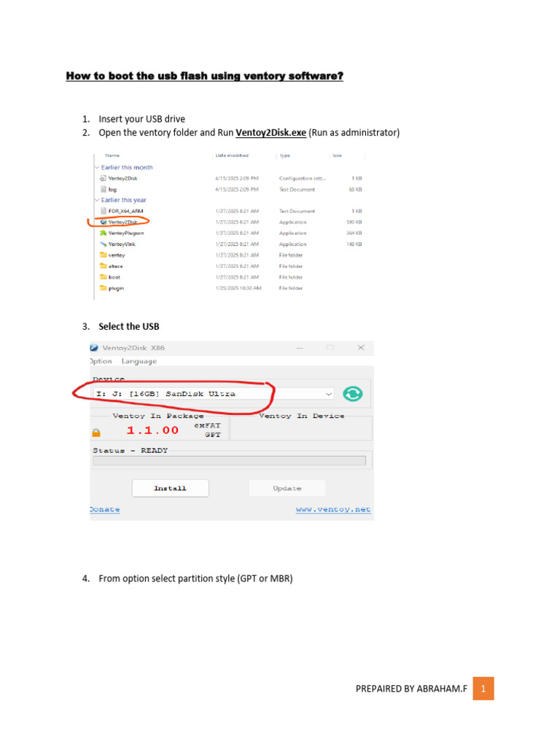
Task: Sort by the Type column header
Action: [285, 155]
